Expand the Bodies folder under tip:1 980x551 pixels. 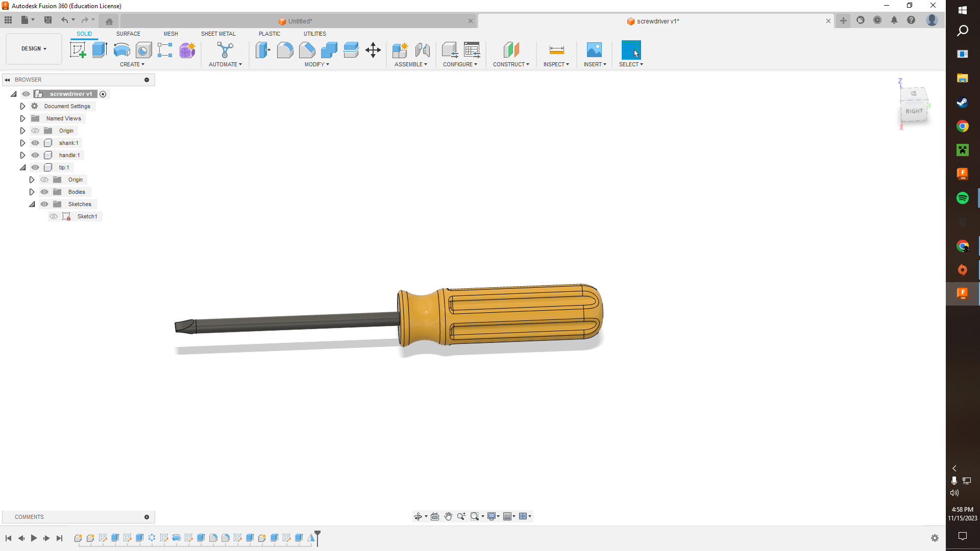pos(32,191)
